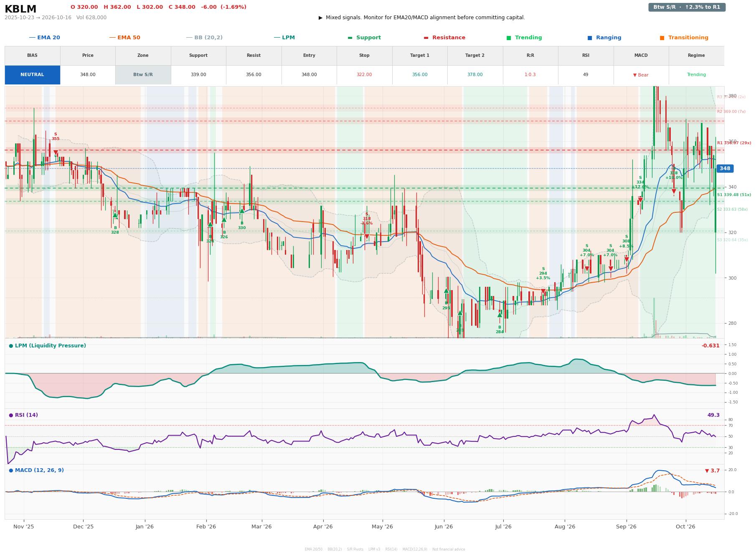Select the sell triangle under S 334 +17.0%
The image size is (756, 556).
coord(640,201)
